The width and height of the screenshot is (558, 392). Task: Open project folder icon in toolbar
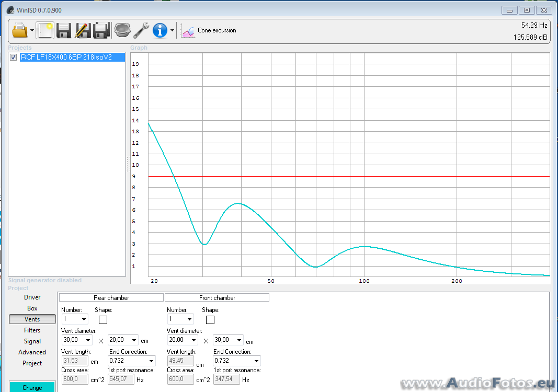point(20,30)
